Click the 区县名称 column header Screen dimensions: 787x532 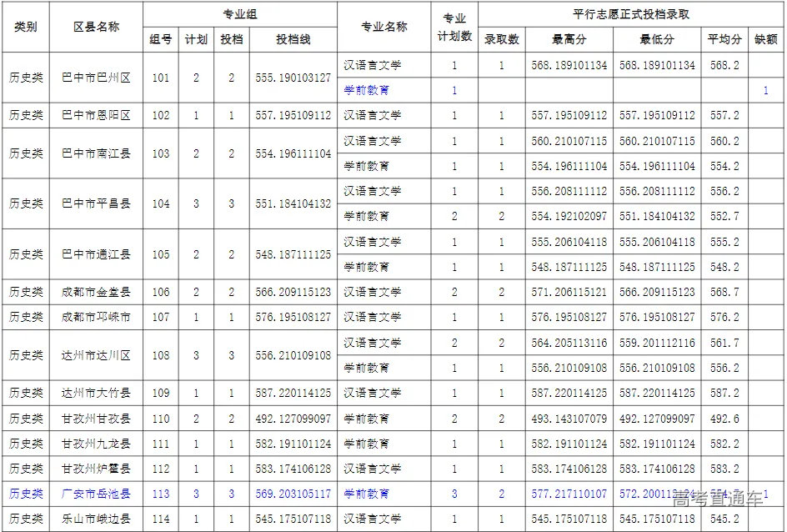coord(96,27)
